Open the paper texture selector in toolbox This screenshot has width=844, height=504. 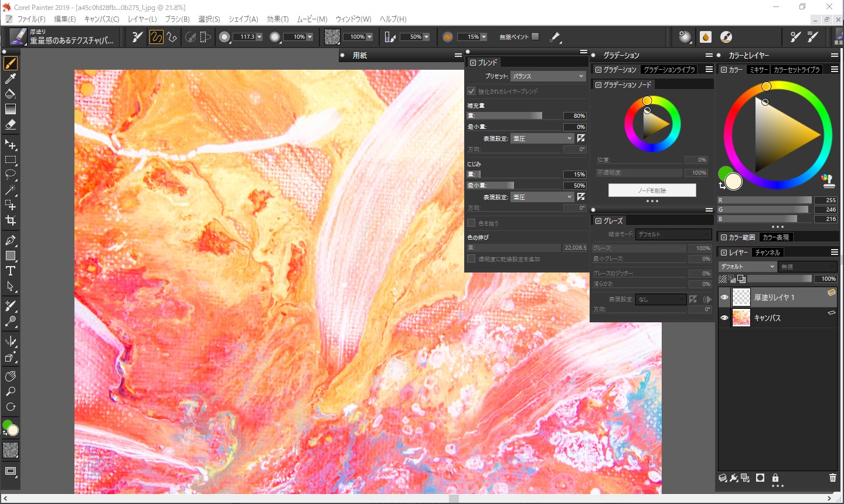[11, 450]
